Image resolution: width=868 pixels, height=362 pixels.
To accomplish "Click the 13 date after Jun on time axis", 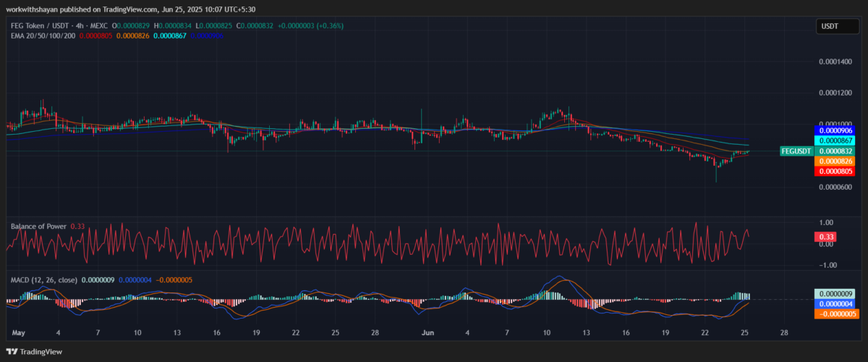I will [x=587, y=332].
